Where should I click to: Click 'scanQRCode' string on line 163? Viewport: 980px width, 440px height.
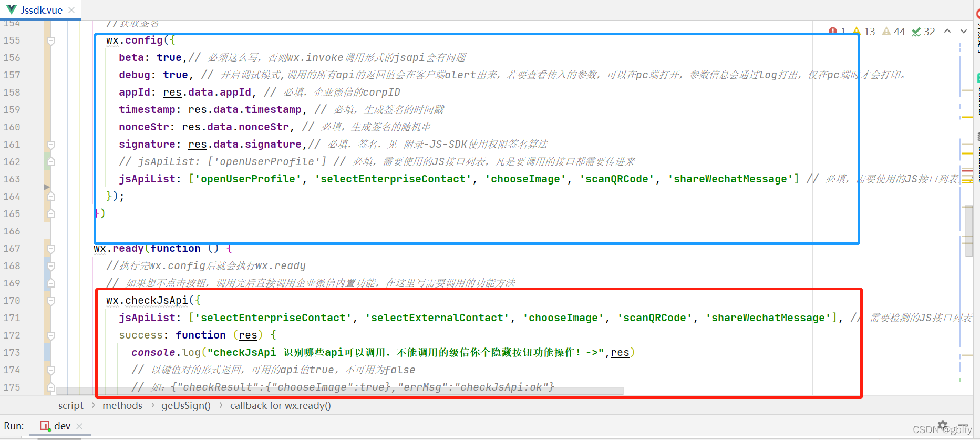617,179
